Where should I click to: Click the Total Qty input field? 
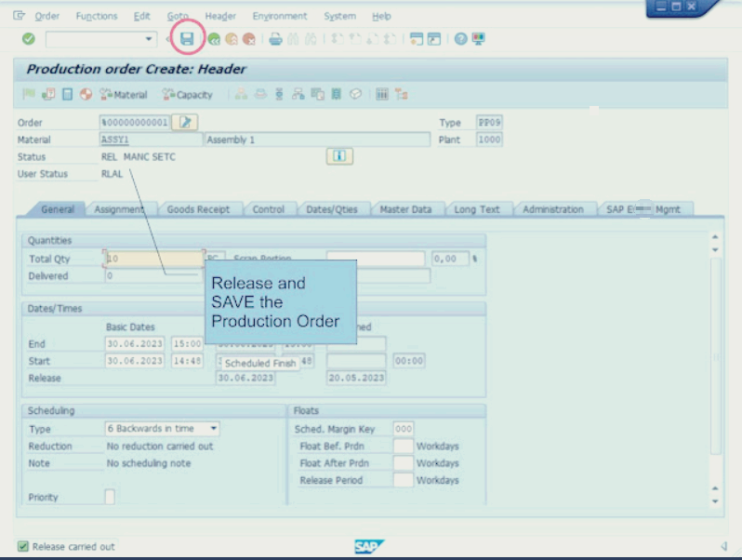click(x=153, y=259)
